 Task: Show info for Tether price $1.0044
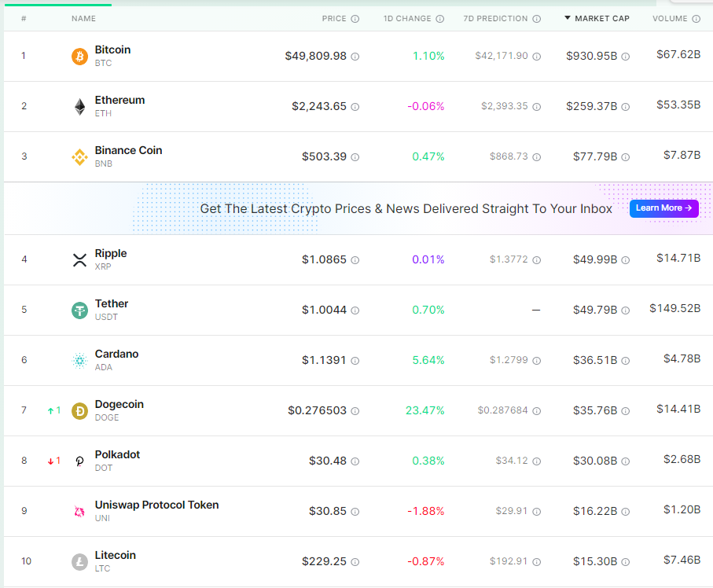(x=355, y=311)
